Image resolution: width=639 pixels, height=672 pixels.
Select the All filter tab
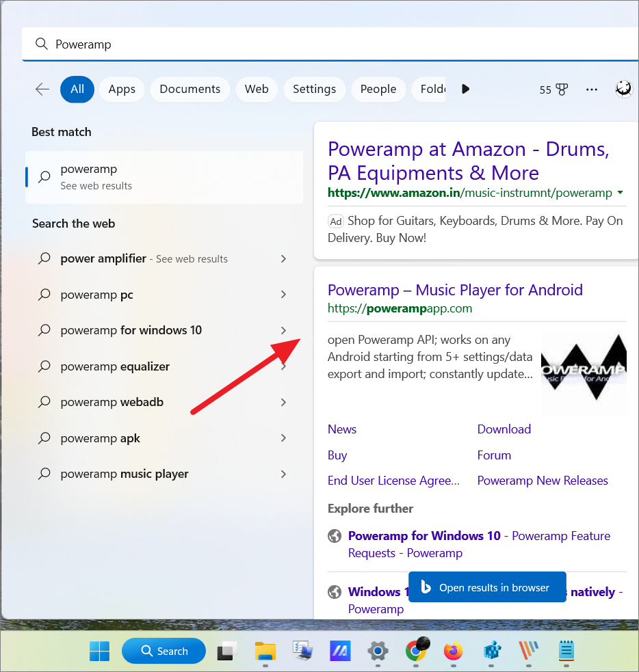coord(77,89)
